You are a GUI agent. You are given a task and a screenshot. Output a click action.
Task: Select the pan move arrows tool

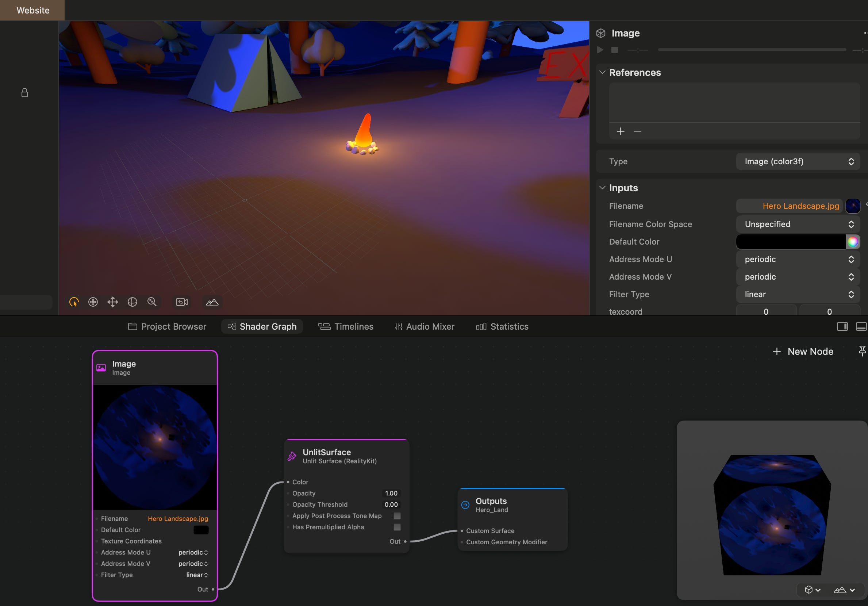tap(113, 302)
